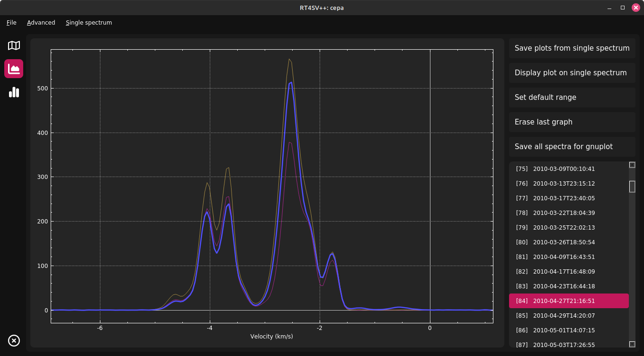The width and height of the screenshot is (644, 356).
Task: Select spectrum [86] 2010-05-01T14:07:15
Action: point(569,330)
